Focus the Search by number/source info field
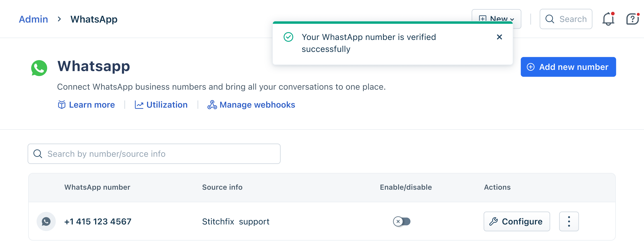 160,154
